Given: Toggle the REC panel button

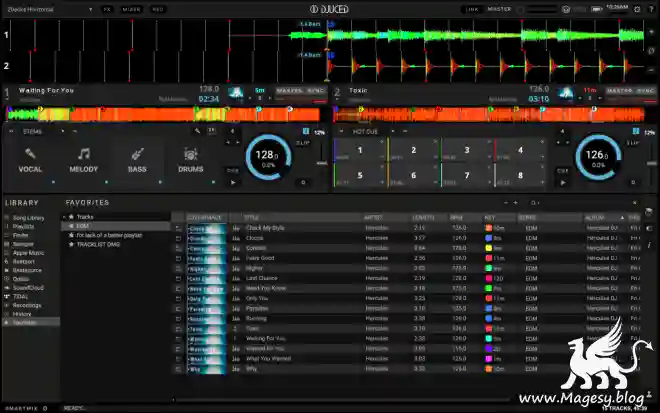Looking at the screenshot, I should 158,9.
